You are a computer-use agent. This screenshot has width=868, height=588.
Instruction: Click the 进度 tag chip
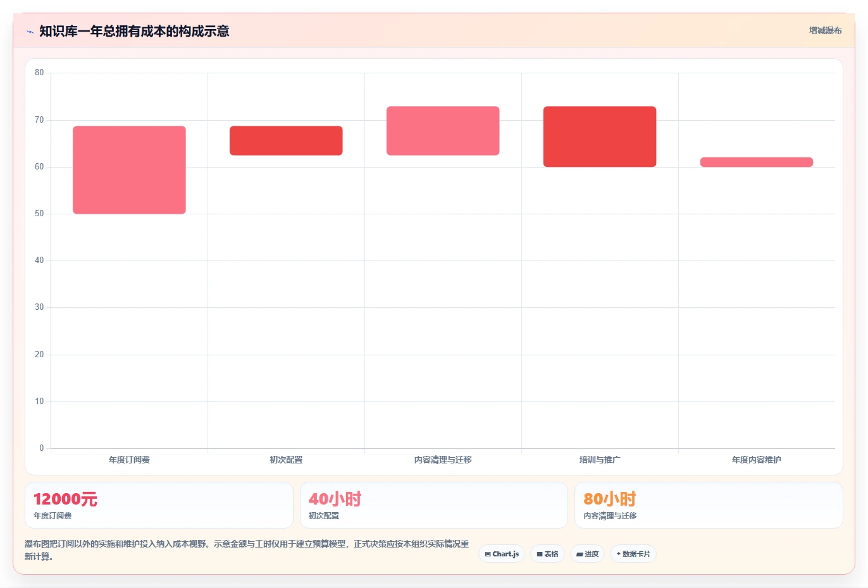[x=587, y=554]
